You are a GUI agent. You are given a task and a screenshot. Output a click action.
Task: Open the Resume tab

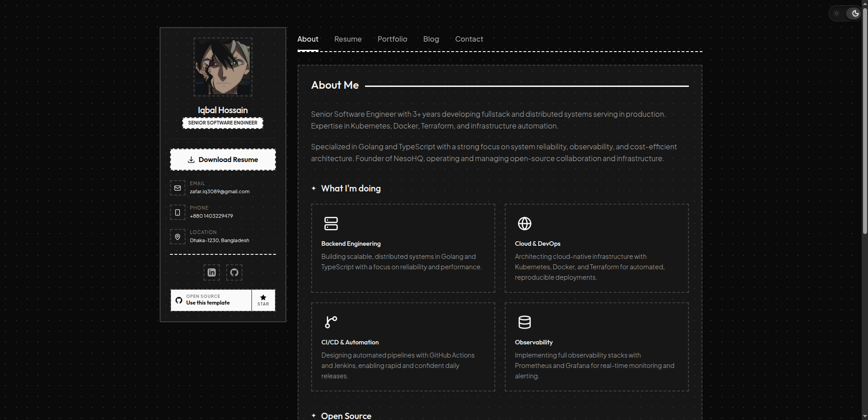point(348,39)
